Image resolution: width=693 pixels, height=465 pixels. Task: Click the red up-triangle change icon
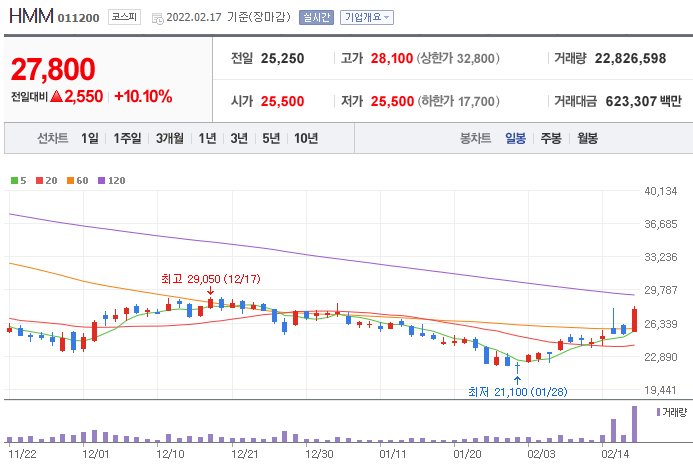pyautogui.click(x=57, y=96)
